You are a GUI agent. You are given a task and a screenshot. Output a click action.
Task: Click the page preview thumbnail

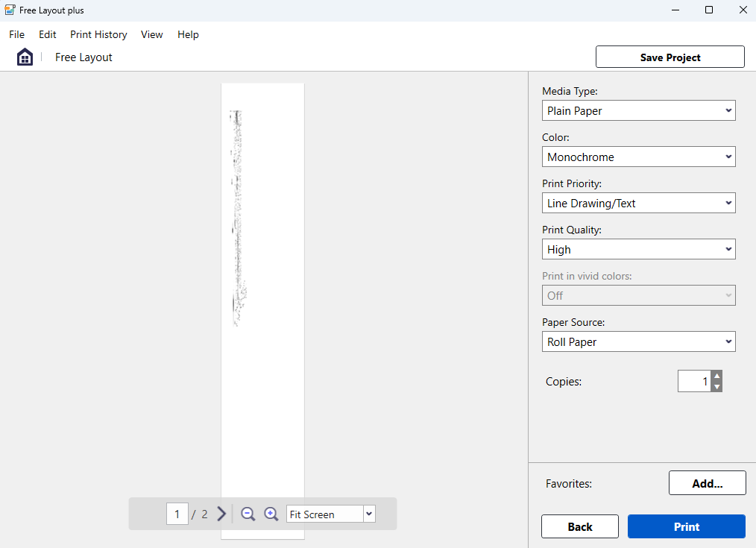tap(262, 311)
